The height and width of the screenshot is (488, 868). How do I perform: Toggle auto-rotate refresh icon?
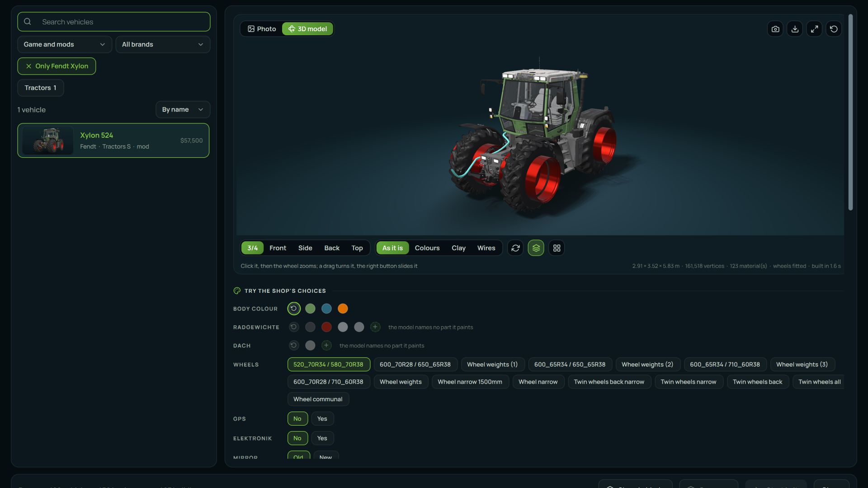[x=515, y=248]
